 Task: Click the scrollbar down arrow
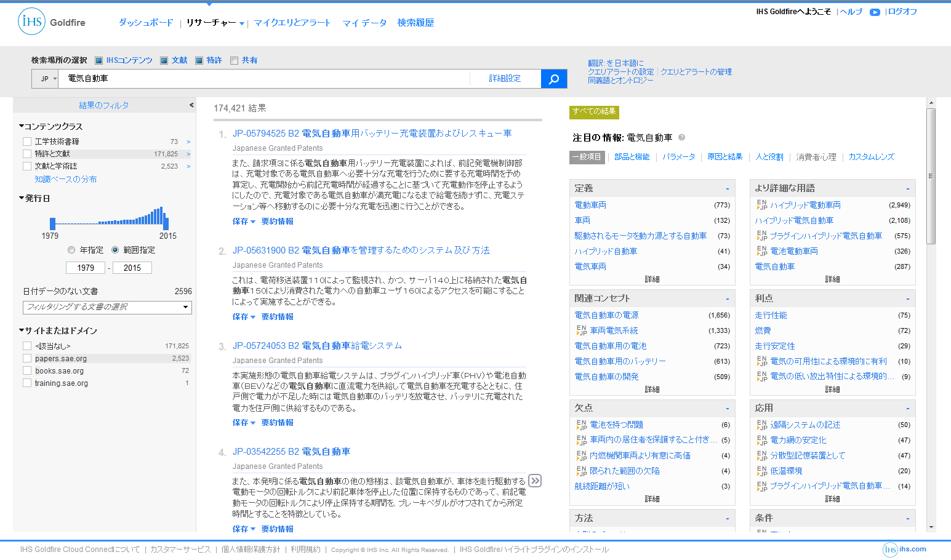click(931, 527)
